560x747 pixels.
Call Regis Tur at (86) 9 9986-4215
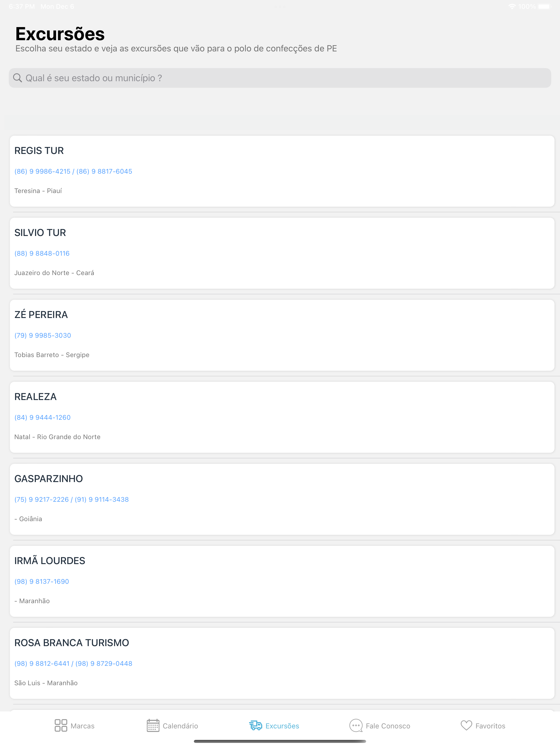(43, 171)
